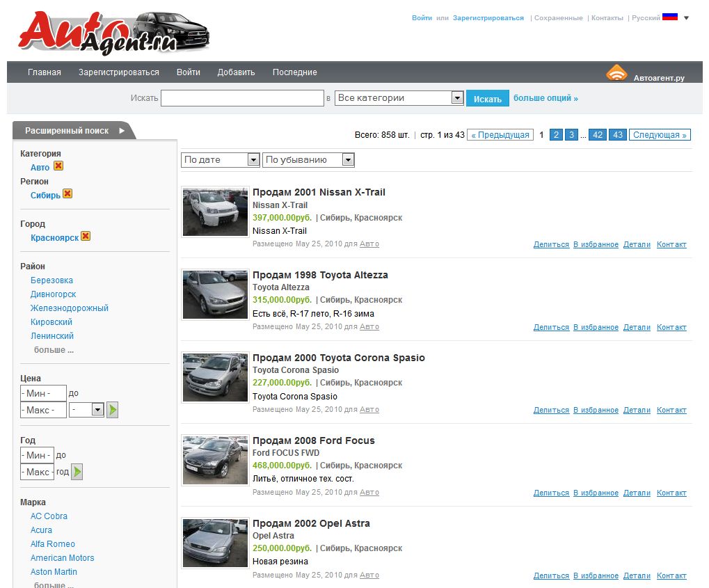
Task: Add Toyota Altezza listing to В избранное
Action: 596,327
